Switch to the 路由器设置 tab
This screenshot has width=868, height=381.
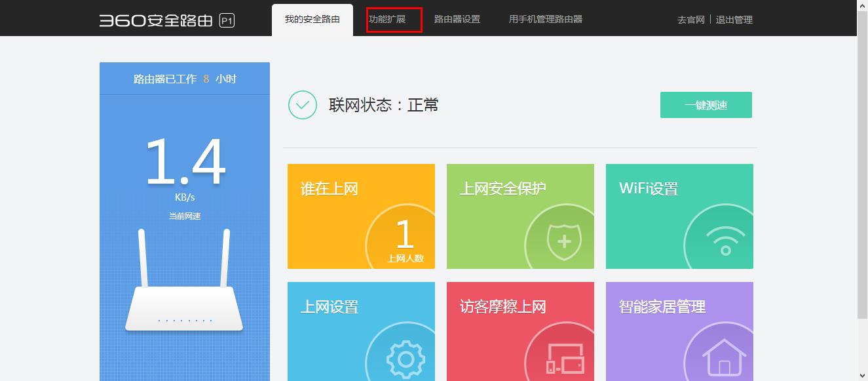457,20
